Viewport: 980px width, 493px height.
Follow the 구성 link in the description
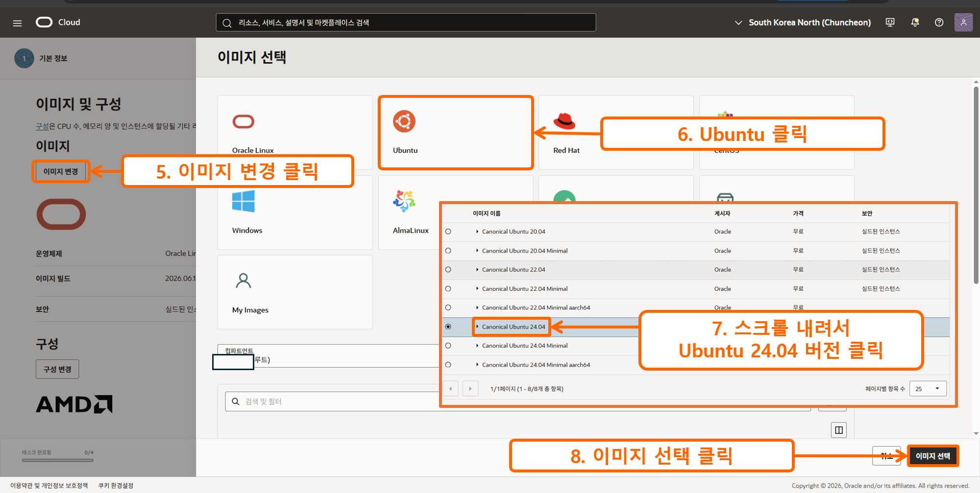(x=42, y=126)
